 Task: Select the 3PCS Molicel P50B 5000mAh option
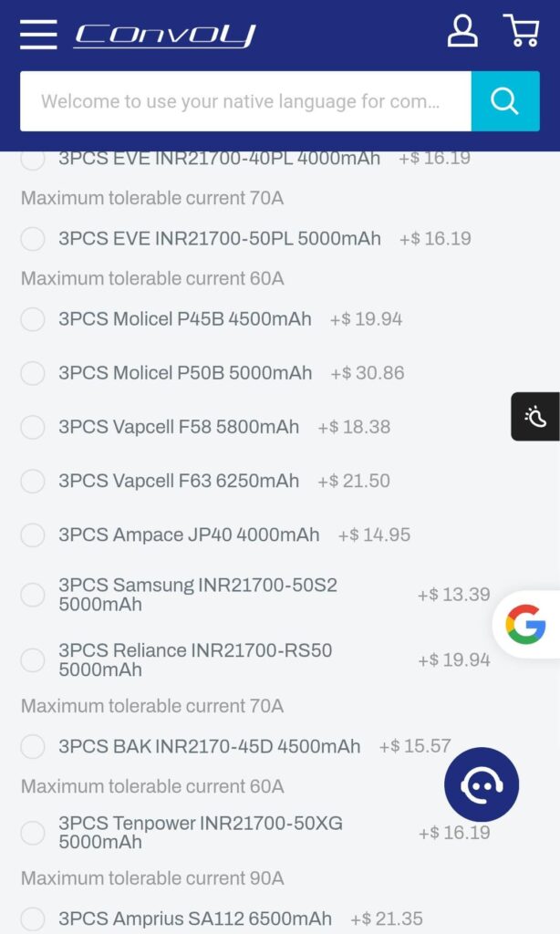pyautogui.click(x=32, y=374)
